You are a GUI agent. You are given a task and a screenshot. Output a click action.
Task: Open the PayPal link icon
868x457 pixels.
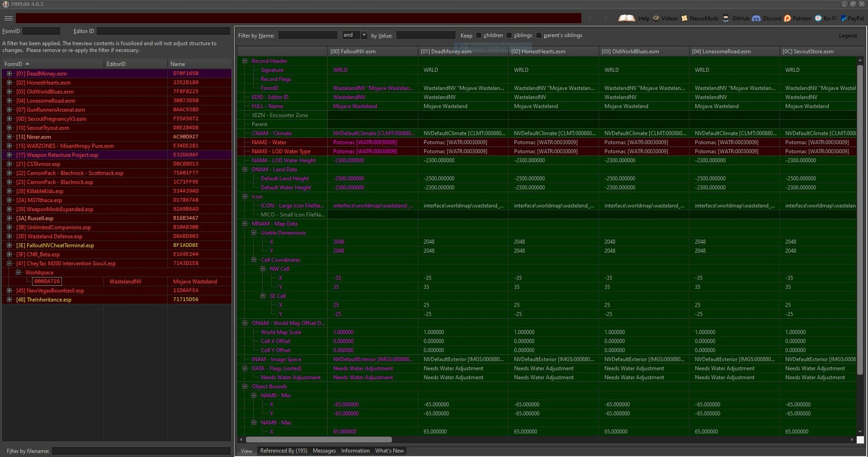click(843, 18)
